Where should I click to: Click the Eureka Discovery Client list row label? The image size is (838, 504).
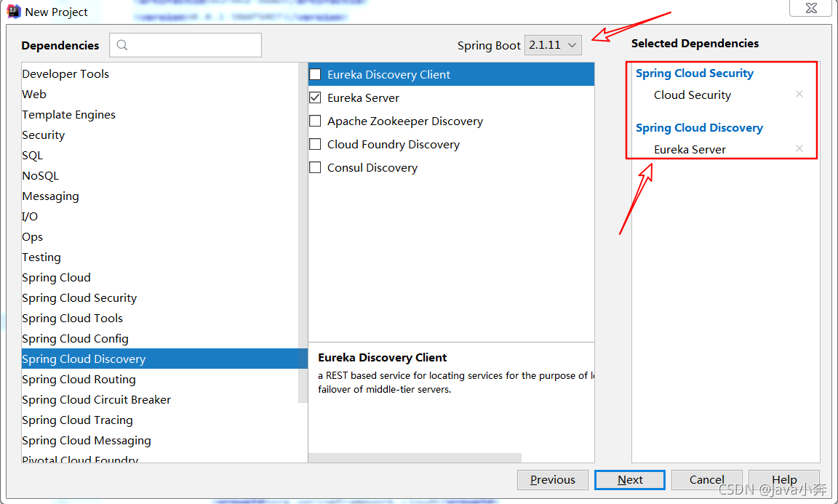click(388, 74)
